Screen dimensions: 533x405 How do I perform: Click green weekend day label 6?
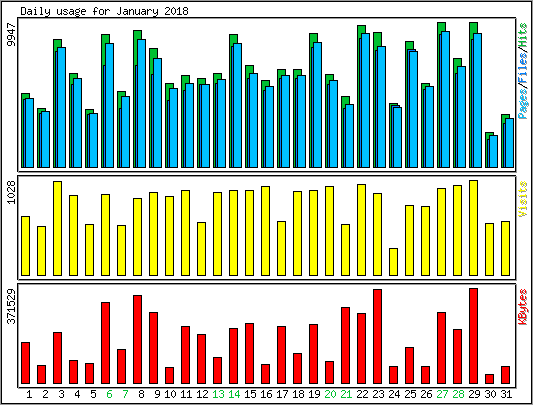pos(109,394)
